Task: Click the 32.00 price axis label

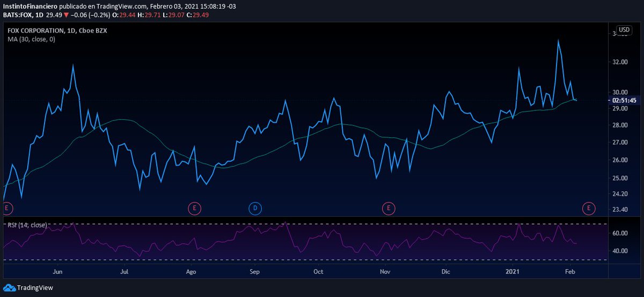Action: tap(620, 62)
